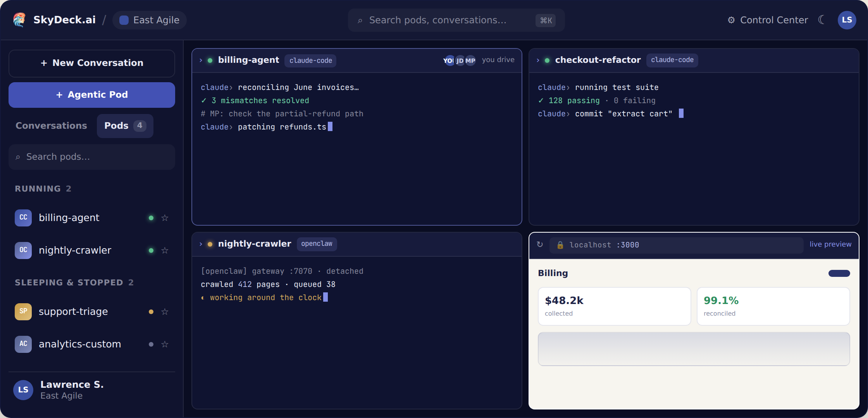Start a New Conversation
This screenshot has height=418, width=868.
(x=92, y=63)
